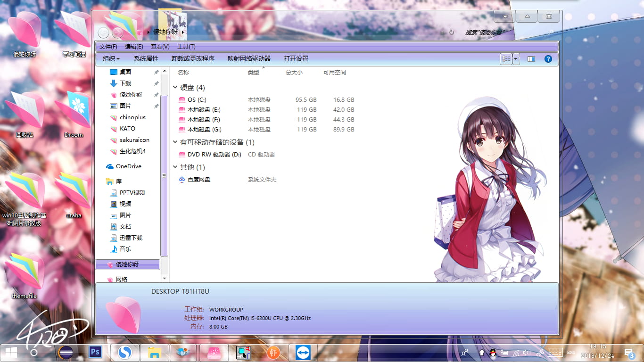
Task: Collapse the 硬盘 (4) group
Action: pyautogui.click(x=175, y=87)
